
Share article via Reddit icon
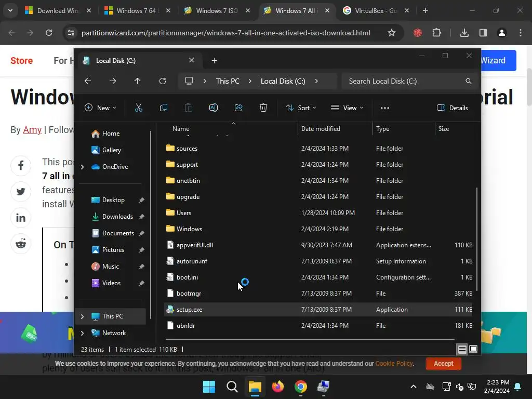[21, 244]
